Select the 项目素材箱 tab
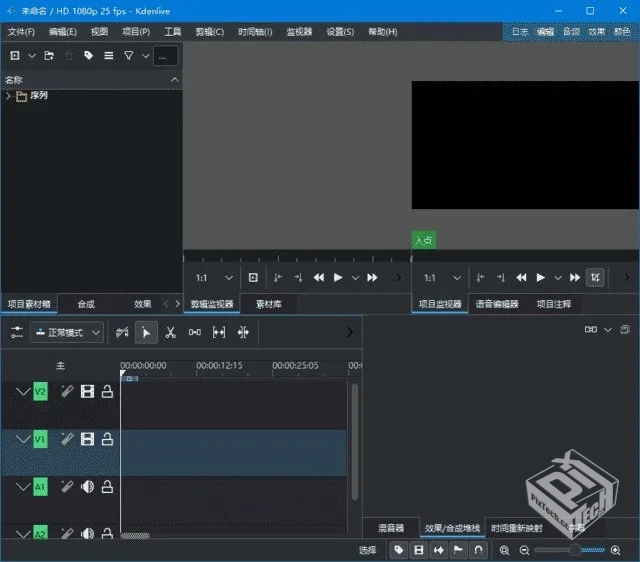The image size is (640, 562). 29,304
